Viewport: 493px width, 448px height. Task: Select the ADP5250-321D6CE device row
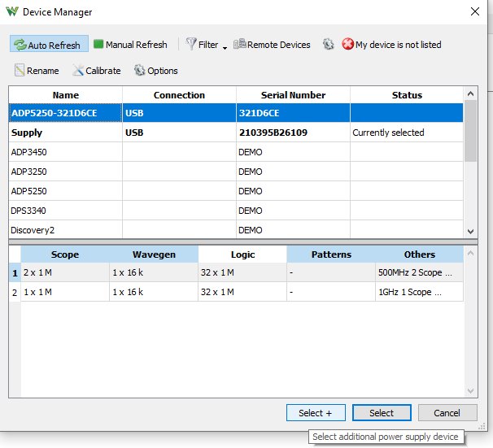pos(236,113)
